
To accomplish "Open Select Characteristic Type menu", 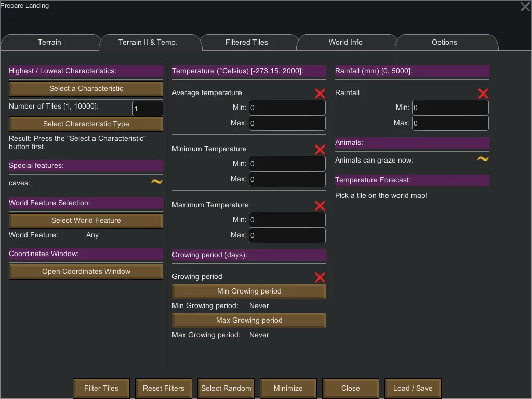I will pos(86,124).
